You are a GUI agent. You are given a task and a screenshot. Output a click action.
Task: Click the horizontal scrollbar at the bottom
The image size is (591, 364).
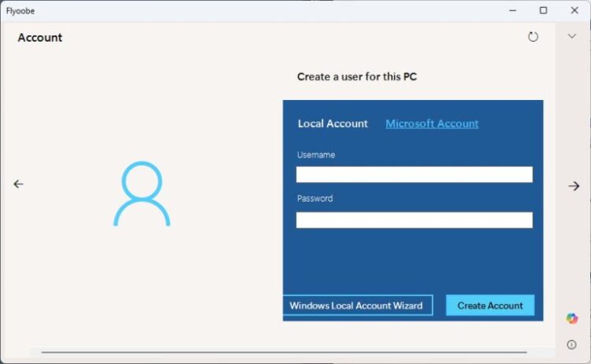point(284,352)
